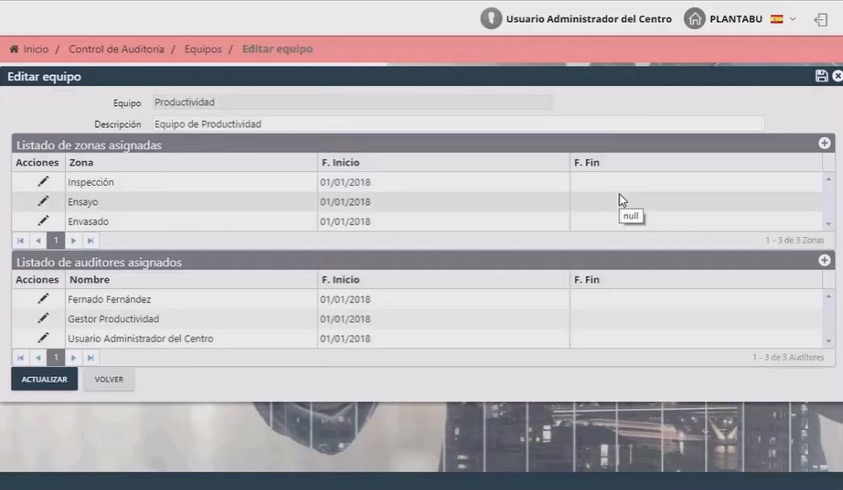Click the save icon in Editar equipo header
Screen dimensions: 843x490
(821, 76)
